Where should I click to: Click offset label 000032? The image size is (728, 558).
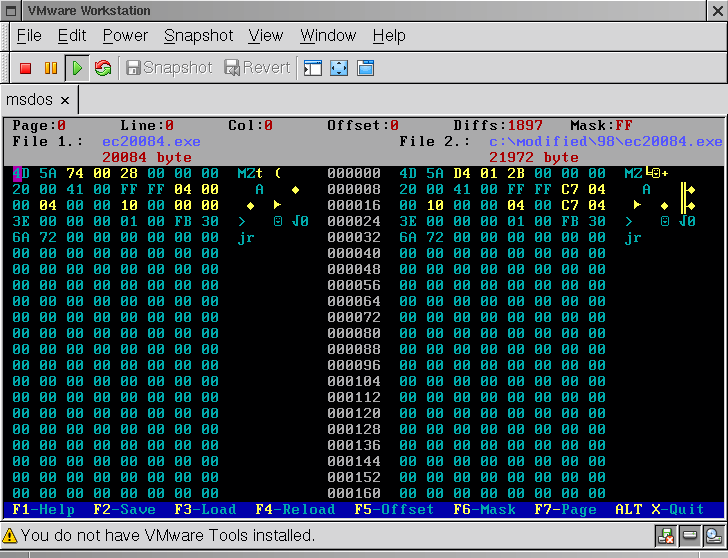(x=354, y=237)
